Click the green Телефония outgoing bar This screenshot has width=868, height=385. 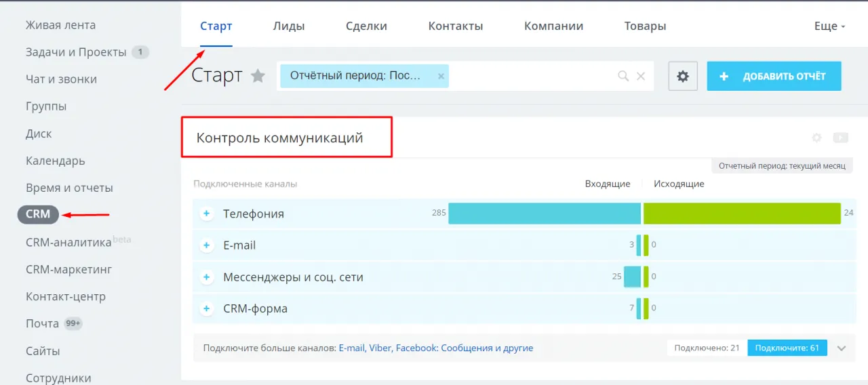pyautogui.click(x=742, y=214)
